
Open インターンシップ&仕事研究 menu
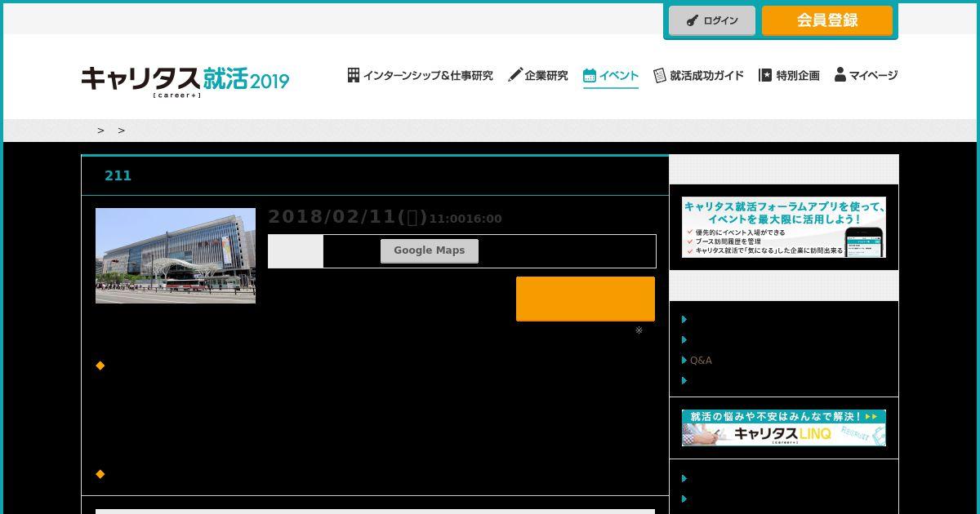(420, 75)
